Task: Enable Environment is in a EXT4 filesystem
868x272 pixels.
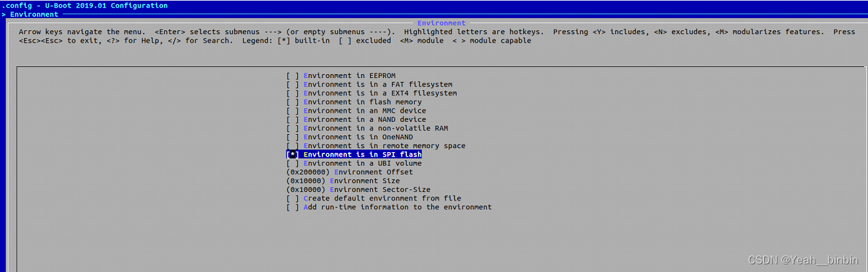Action: tap(371, 93)
